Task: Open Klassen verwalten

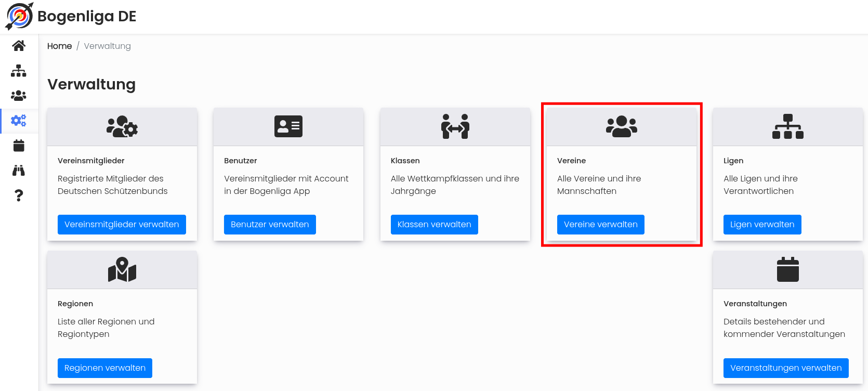Action: pyautogui.click(x=435, y=225)
